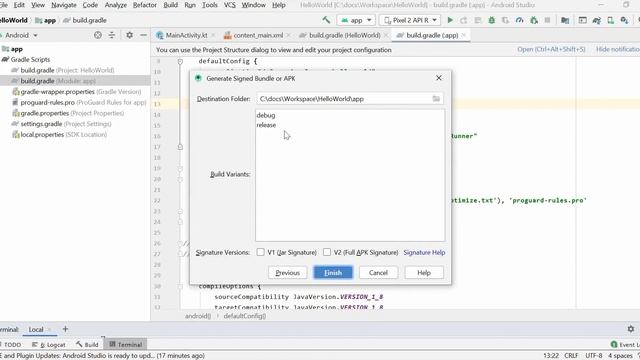The width and height of the screenshot is (640, 360).
Task: Open the Tools menu
Action: pos(209,5)
